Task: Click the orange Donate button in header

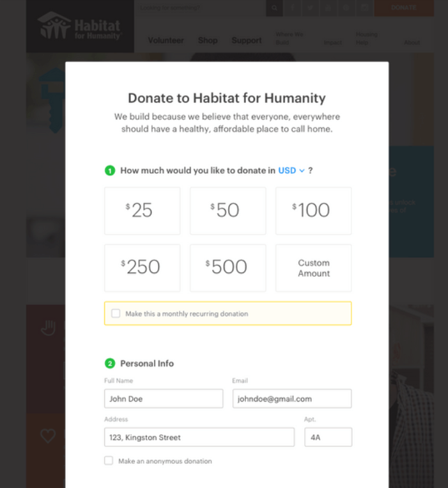Action: [x=404, y=8]
